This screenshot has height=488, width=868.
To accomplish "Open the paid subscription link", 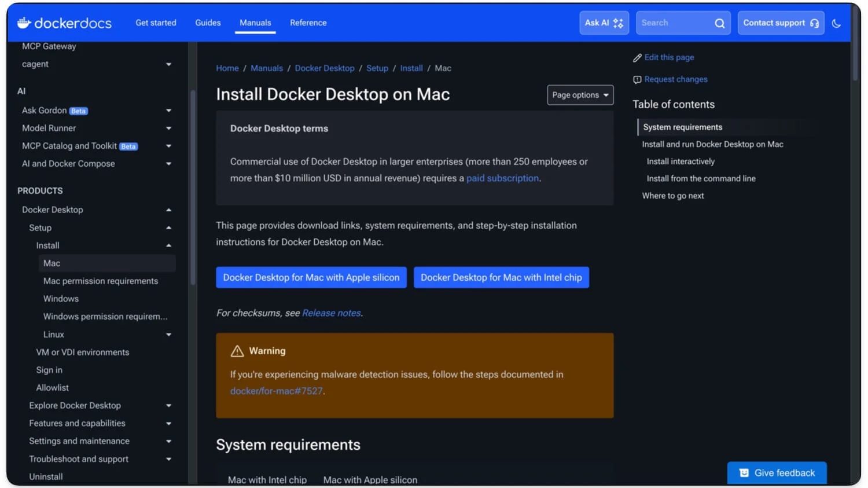I will point(502,178).
